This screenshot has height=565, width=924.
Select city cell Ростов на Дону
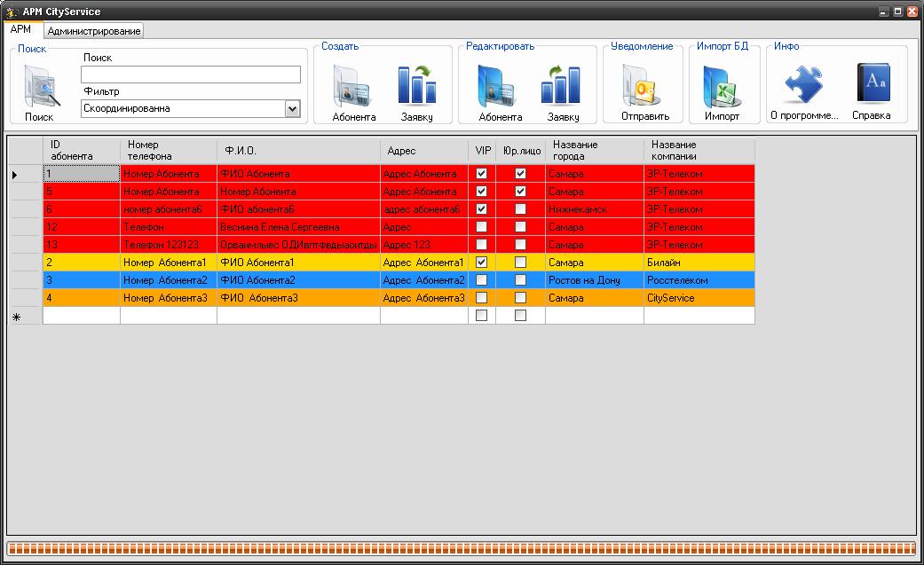pos(595,280)
